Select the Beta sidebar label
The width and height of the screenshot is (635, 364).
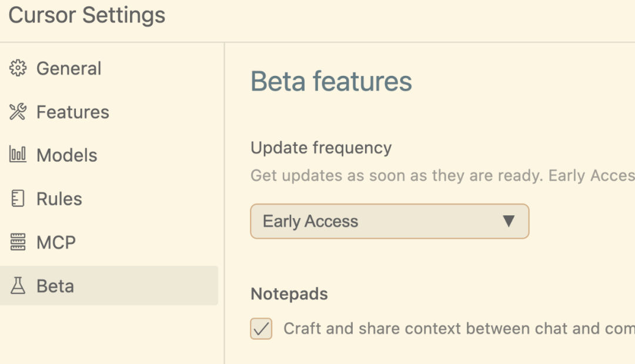pos(55,286)
